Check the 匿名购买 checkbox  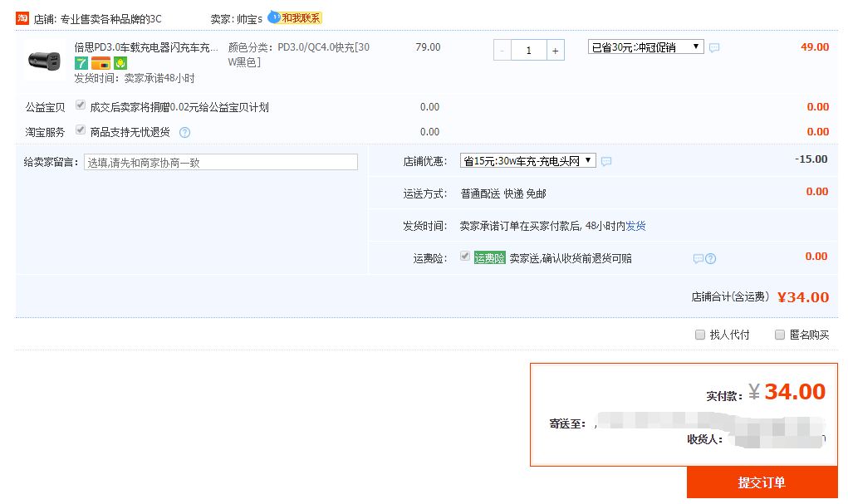click(x=779, y=335)
